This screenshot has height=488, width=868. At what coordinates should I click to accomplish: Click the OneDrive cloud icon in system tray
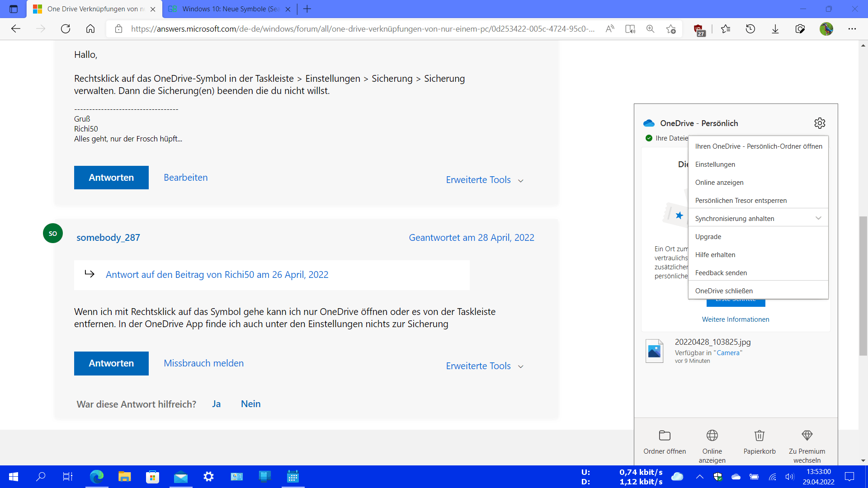(736, 477)
